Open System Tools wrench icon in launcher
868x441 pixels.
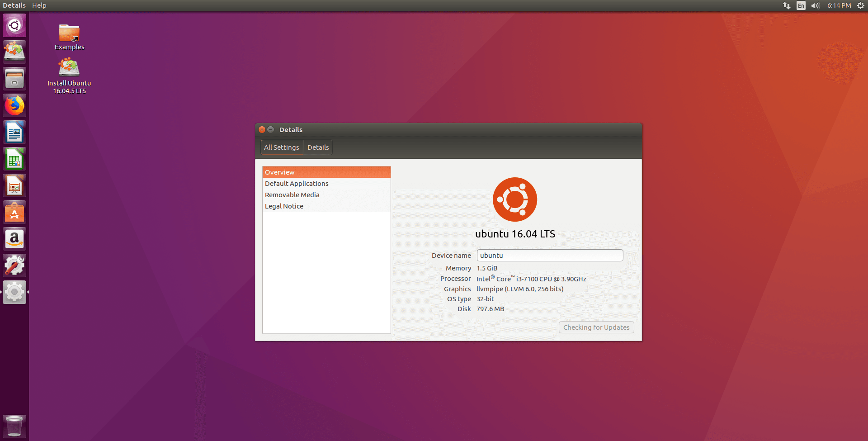coord(14,266)
